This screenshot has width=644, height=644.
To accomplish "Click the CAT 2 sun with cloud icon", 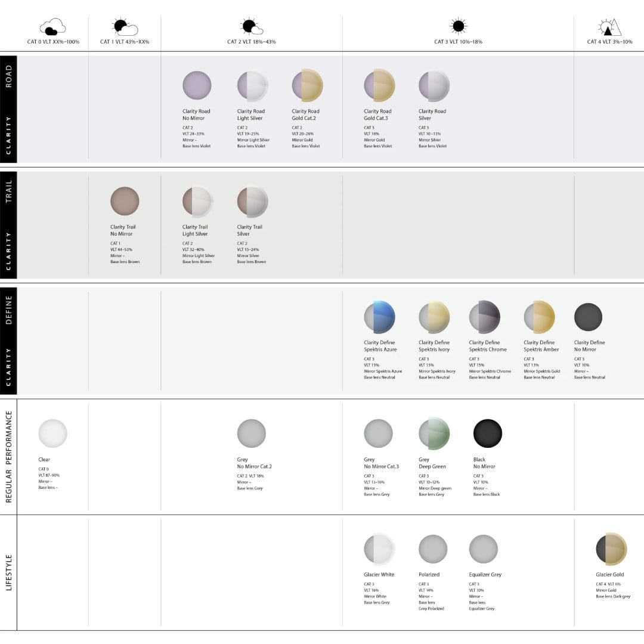I will 252,26.
